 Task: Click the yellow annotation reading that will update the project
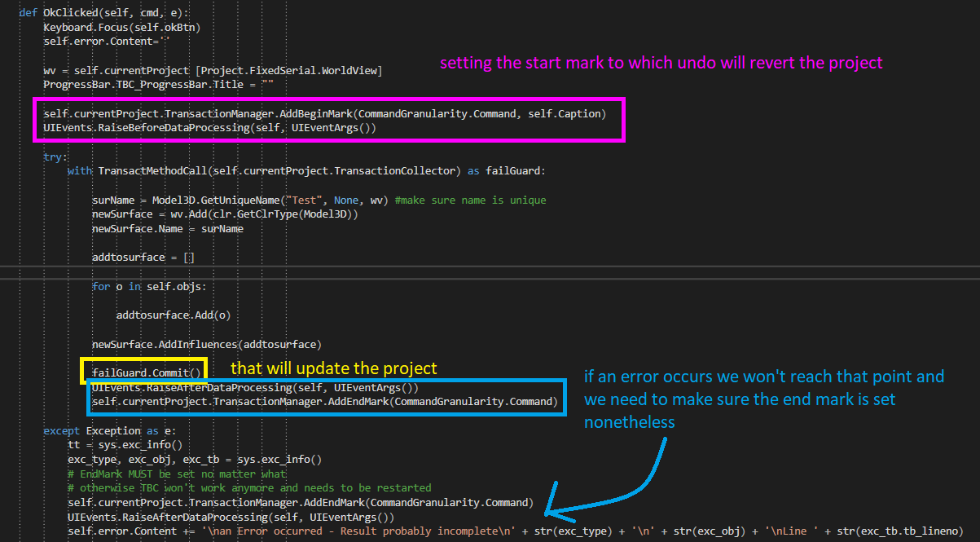tap(333, 368)
